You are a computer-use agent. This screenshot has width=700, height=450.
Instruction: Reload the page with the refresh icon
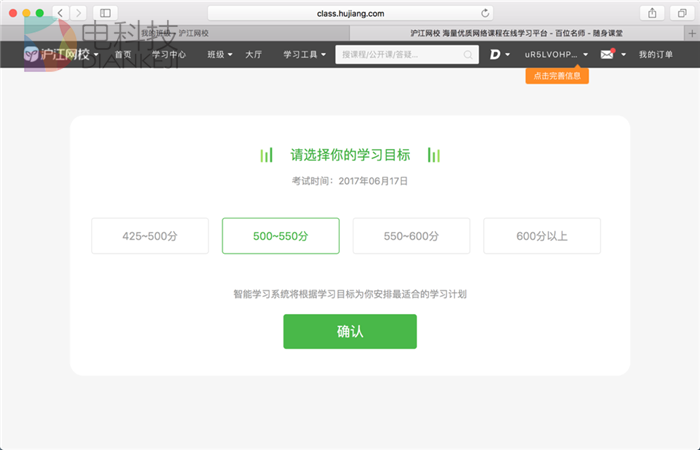tap(485, 13)
